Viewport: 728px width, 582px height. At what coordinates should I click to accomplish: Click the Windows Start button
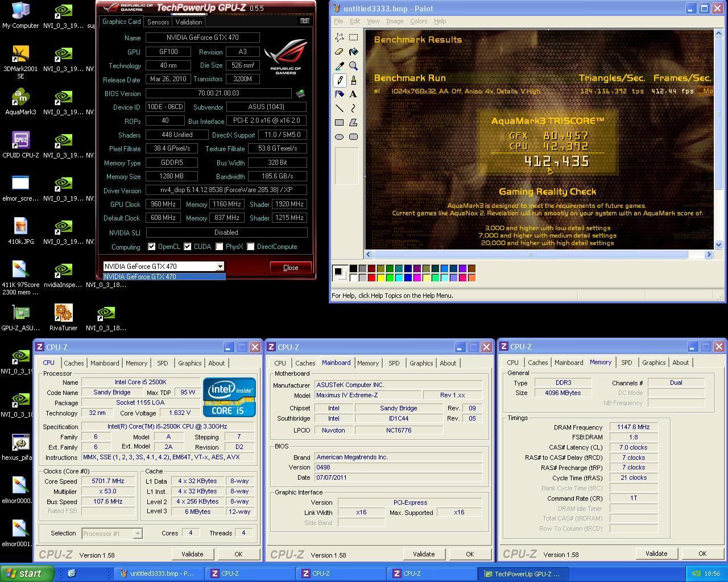click(27, 573)
